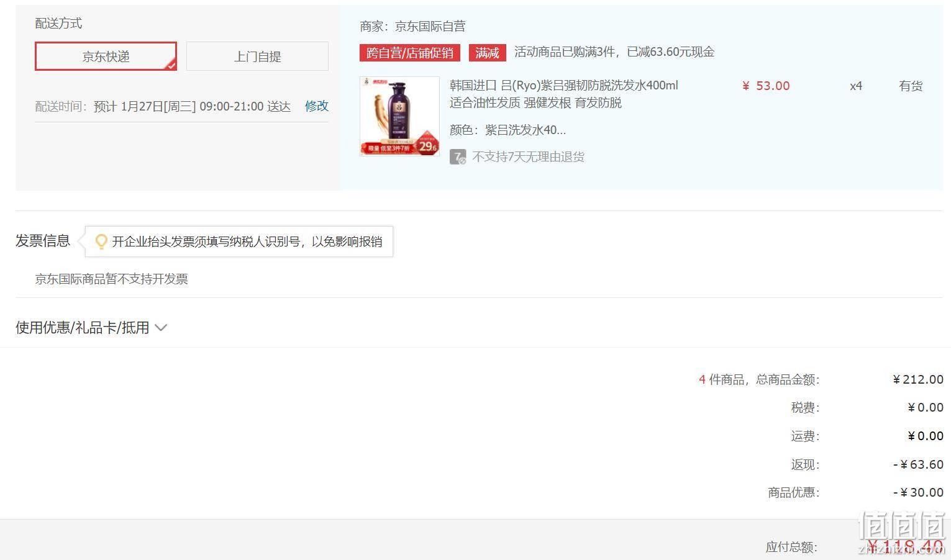951x560 pixels.
Task: Select 京东快递 delivery option
Action: click(106, 56)
